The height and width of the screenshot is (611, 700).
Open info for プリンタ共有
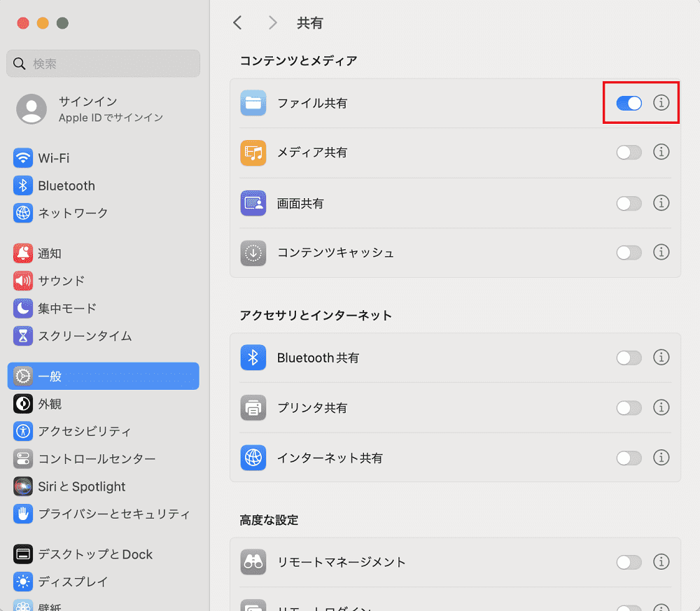pos(661,407)
